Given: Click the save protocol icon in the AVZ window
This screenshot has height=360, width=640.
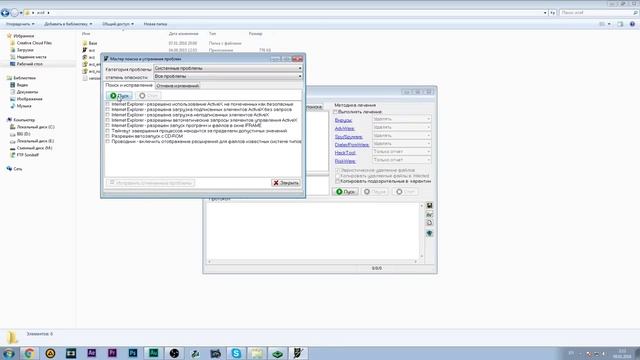Looking at the screenshot, I should coord(429,205).
